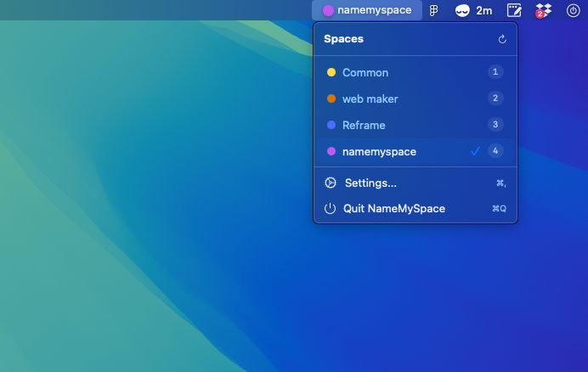Click the purple dot in namemyspace row
This screenshot has height=372, width=588.
click(331, 151)
